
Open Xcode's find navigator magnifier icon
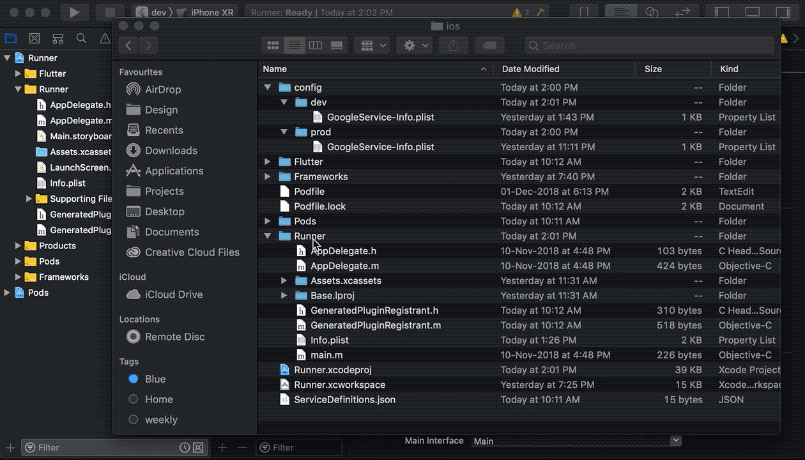coord(81,39)
